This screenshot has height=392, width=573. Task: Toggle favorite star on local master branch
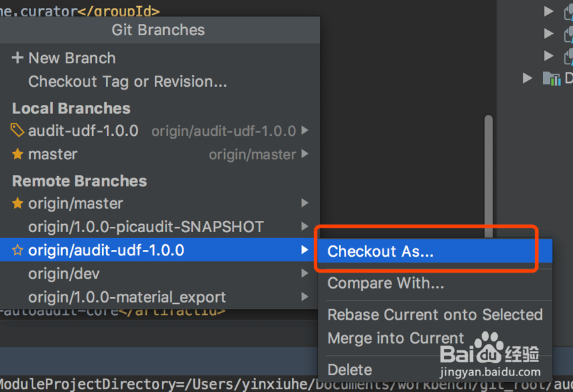[17, 154]
